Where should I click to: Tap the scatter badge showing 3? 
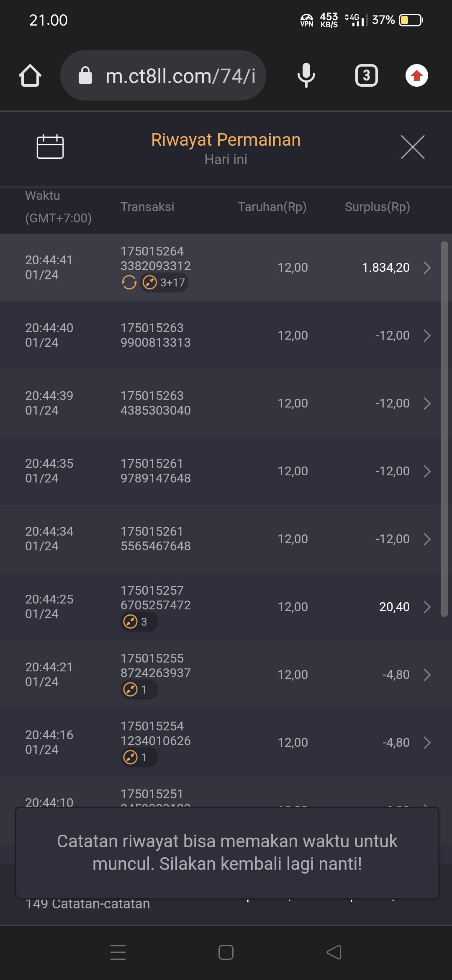tap(139, 622)
